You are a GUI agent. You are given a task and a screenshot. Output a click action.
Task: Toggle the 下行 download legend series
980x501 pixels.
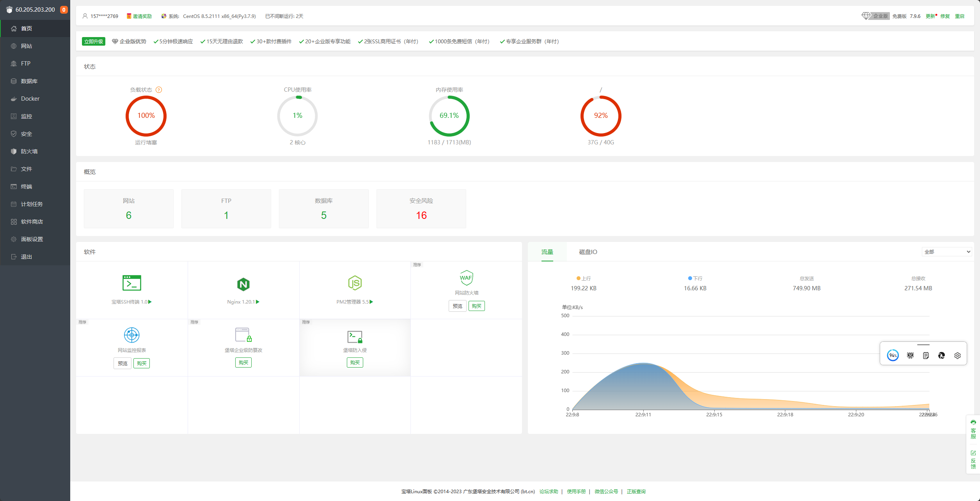pyautogui.click(x=695, y=278)
